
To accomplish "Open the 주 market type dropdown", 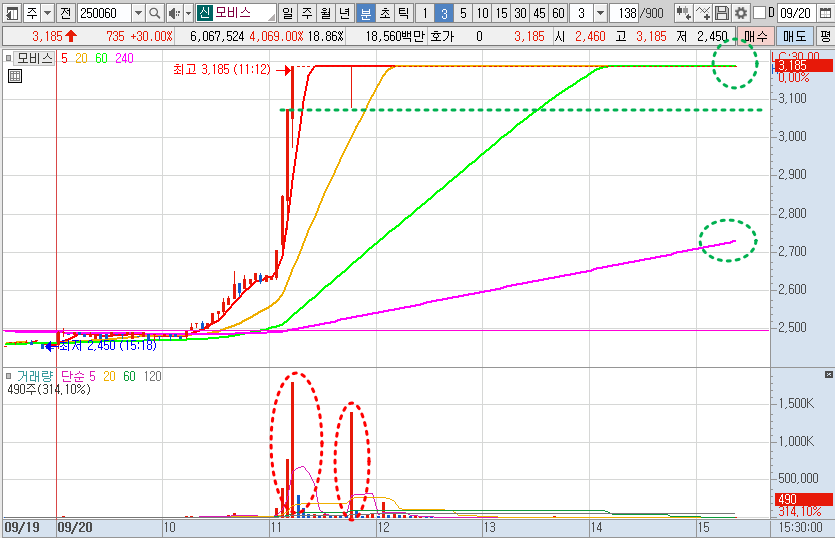I will 47,13.
